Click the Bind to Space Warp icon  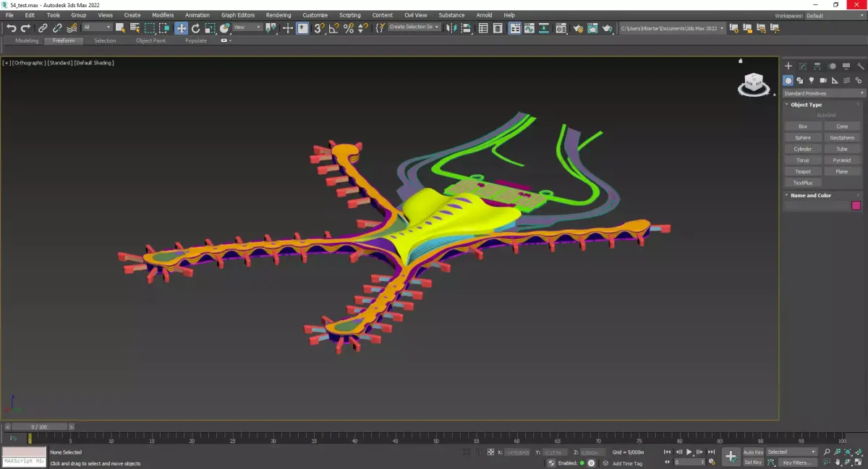72,28
